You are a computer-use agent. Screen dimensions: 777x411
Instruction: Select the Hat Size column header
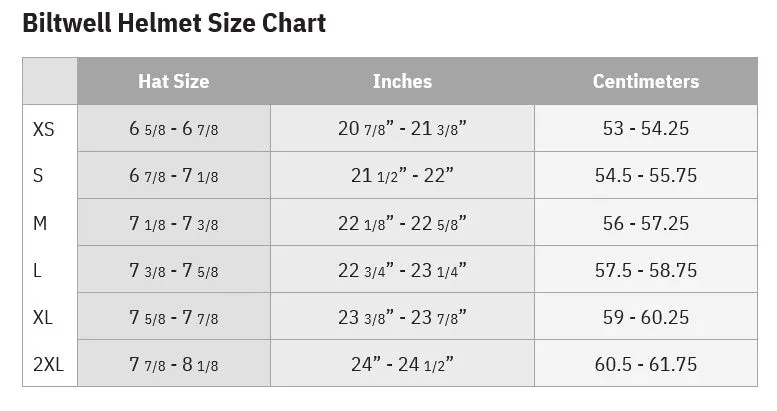tap(174, 81)
